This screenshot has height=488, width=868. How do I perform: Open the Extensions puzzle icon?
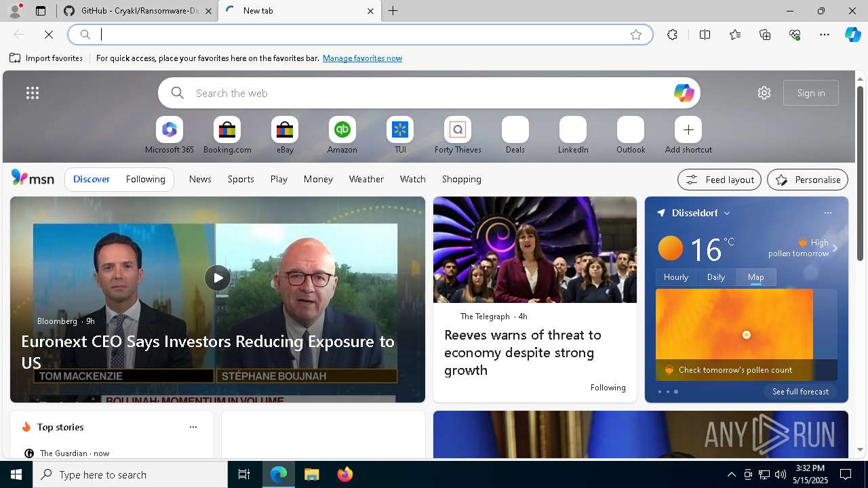[672, 35]
